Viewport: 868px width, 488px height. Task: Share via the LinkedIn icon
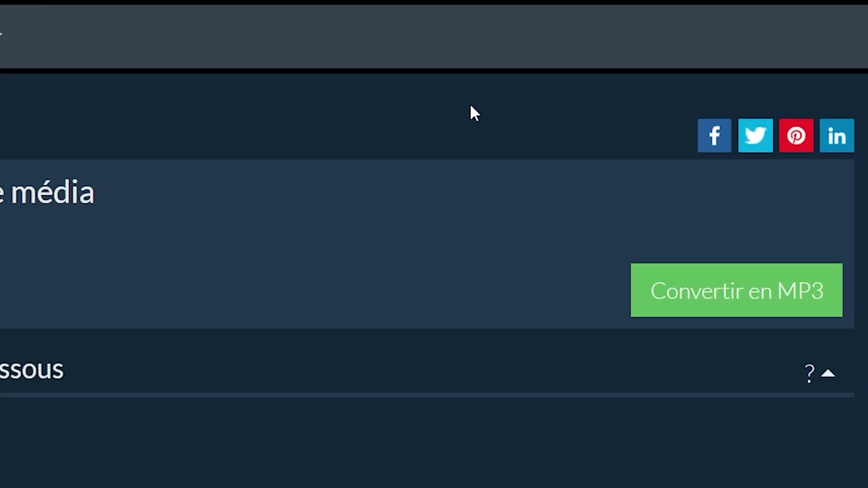pos(837,136)
